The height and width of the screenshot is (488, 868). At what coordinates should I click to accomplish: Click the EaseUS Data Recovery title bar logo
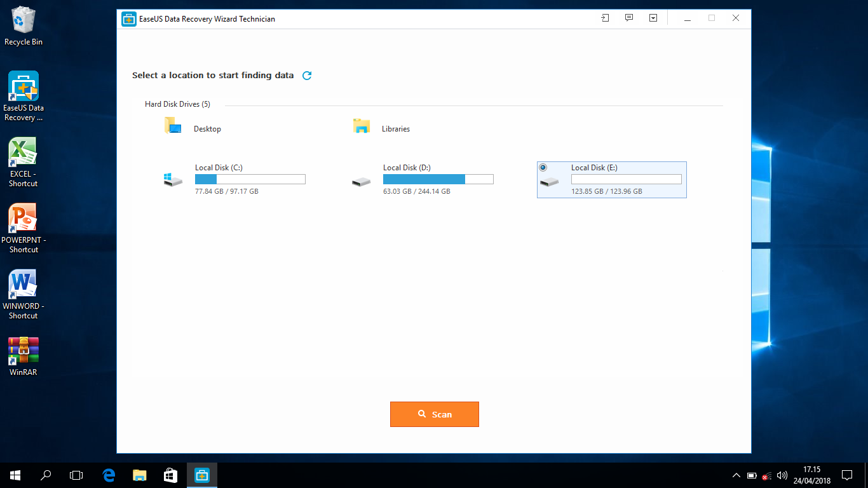pyautogui.click(x=128, y=19)
